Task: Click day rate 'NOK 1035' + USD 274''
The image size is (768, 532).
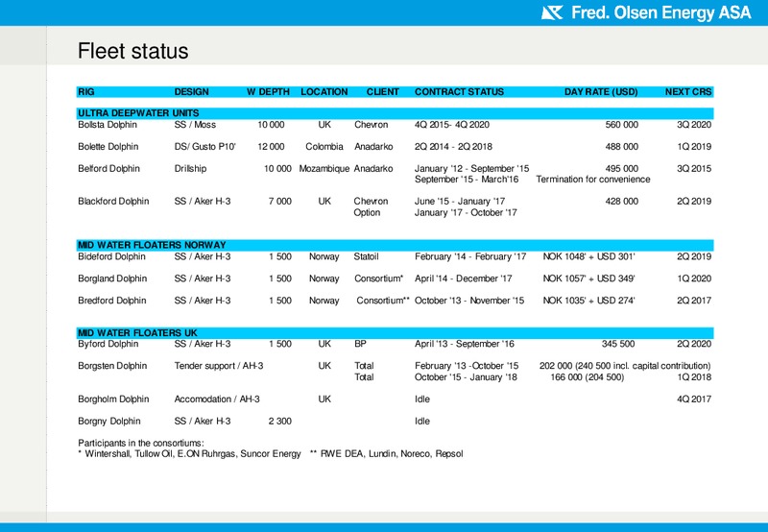Action: click(x=588, y=301)
